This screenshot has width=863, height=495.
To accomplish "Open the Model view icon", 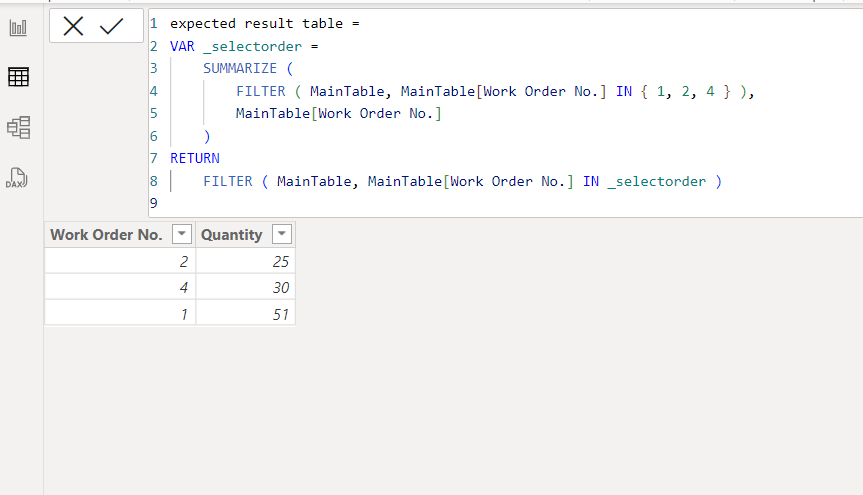I will coord(18,128).
